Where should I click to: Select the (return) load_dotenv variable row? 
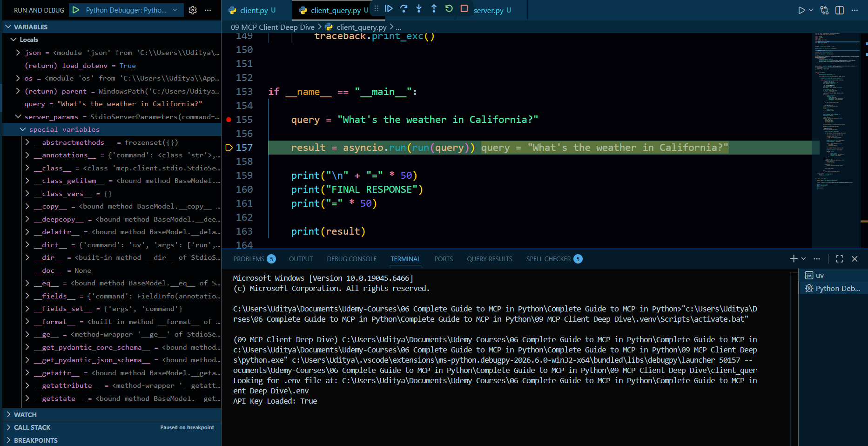[x=112, y=66]
